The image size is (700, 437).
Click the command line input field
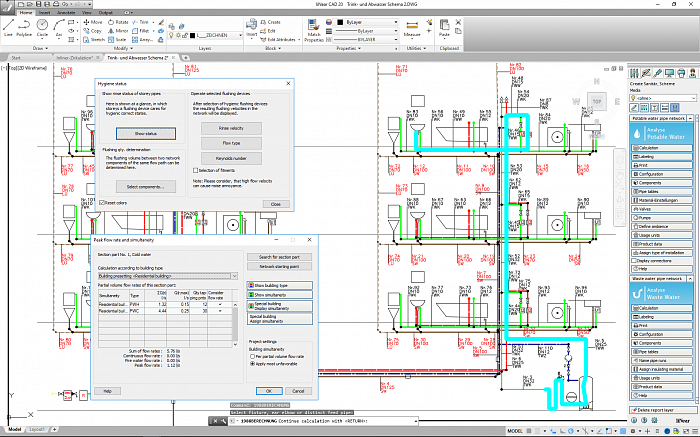pyautogui.click(x=324, y=421)
